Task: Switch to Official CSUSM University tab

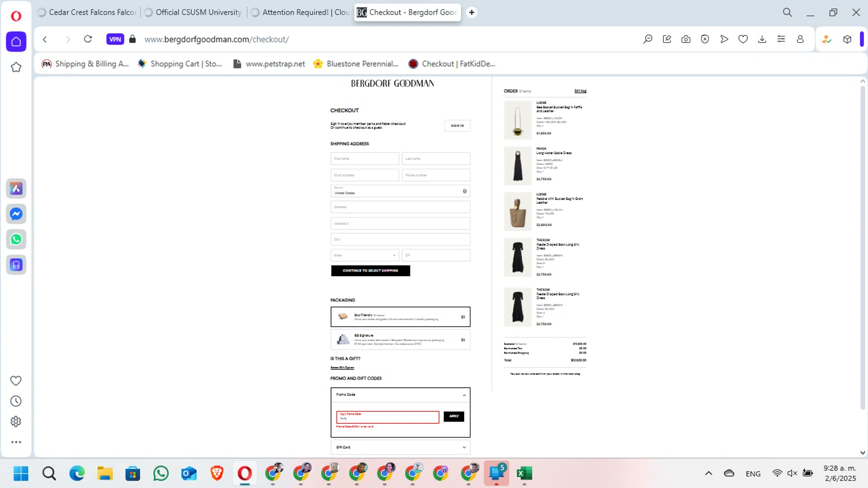Action: pos(193,12)
